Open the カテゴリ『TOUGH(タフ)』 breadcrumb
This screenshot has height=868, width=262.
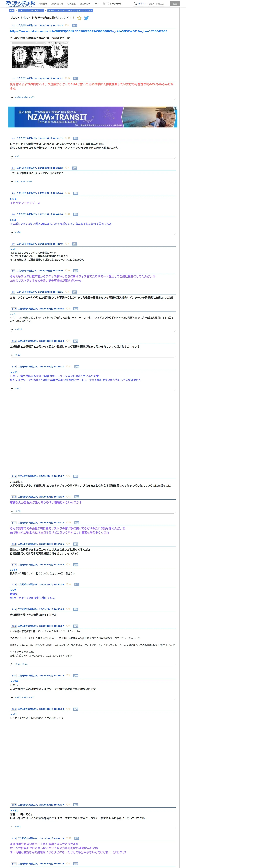tap(31, 10)
